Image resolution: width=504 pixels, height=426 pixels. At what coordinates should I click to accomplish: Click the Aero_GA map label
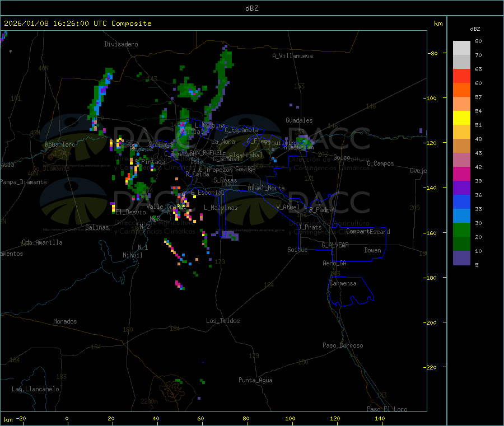coord(335,263)
